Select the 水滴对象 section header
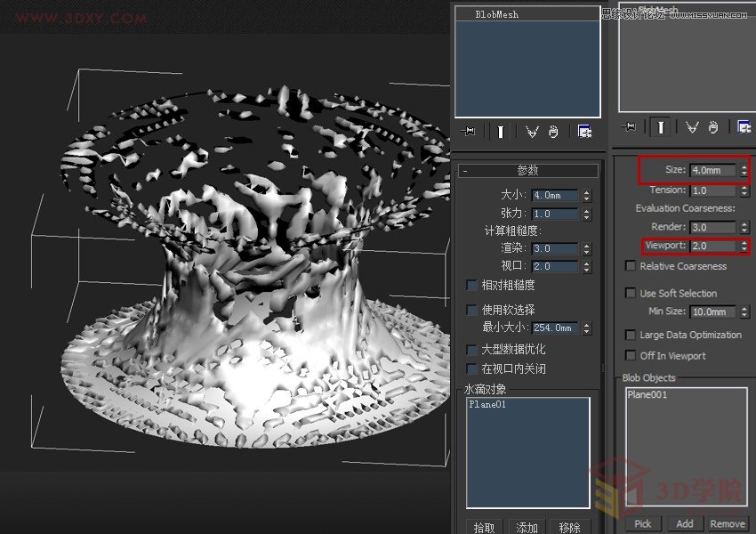Screen dimensions: 756x534 click(485, 388)
